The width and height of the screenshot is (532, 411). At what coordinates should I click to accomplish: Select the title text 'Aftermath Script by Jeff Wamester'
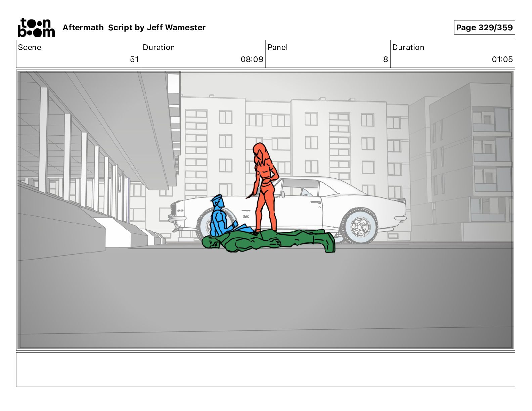point(134,28)
